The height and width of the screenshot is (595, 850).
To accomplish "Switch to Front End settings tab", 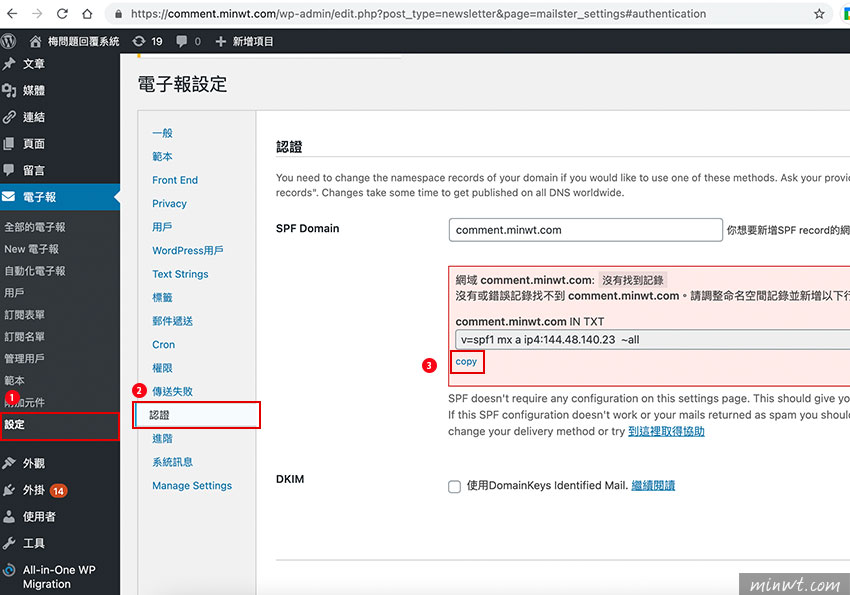I will tap(175, 180).
